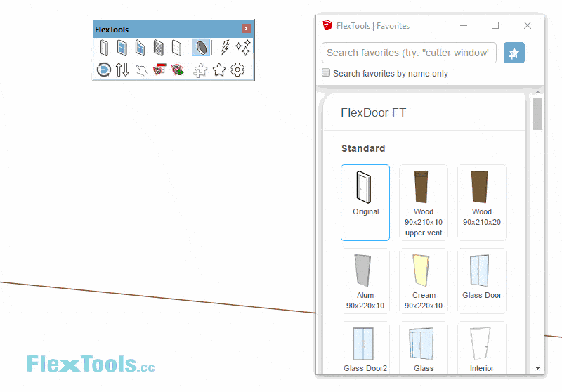Image resolution: width=562 pixels, height=392 pixels.
Task: Select the double-panel door tool icon
Action: [x=176, y=48]
